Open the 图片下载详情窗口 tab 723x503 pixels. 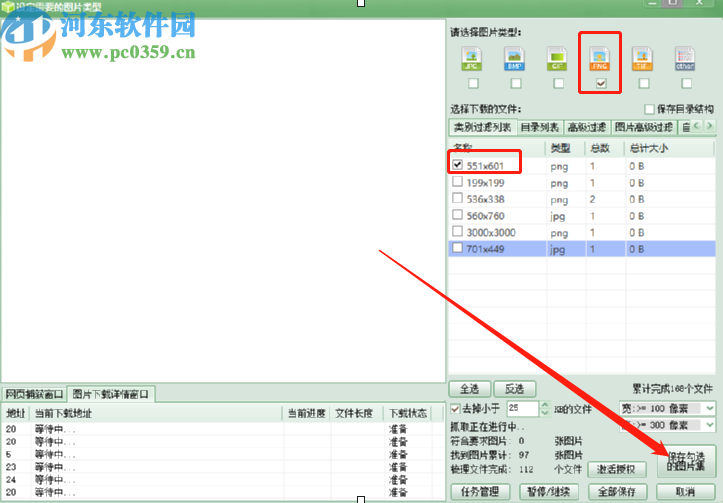[111, 395]
